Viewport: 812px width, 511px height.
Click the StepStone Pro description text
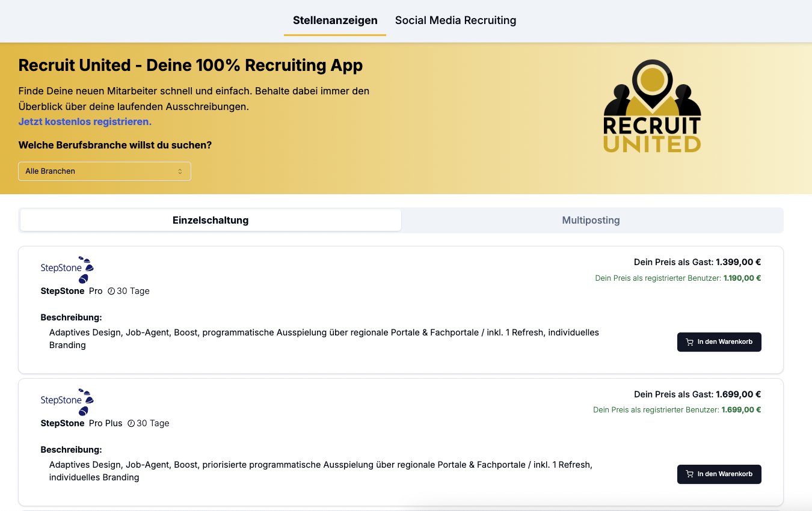324,338
